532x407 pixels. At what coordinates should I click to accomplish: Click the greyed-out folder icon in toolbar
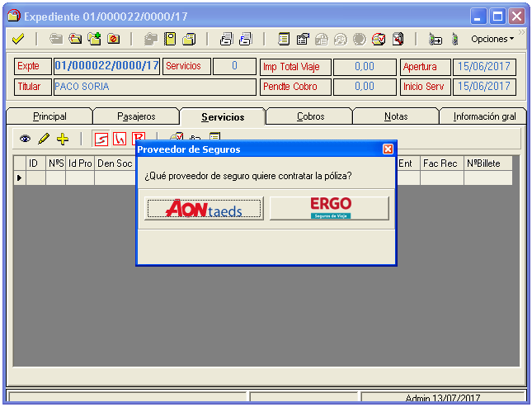pyautogui.click(x=56, y=39)
